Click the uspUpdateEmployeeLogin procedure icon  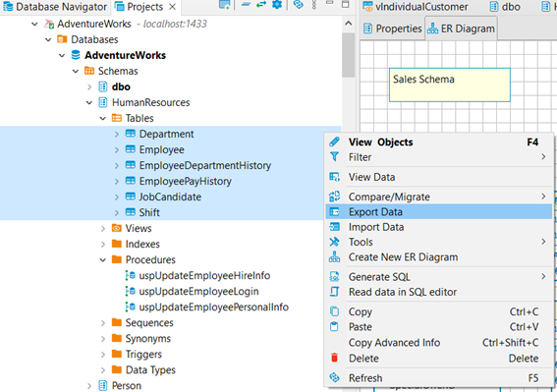(x=131, y=291)
